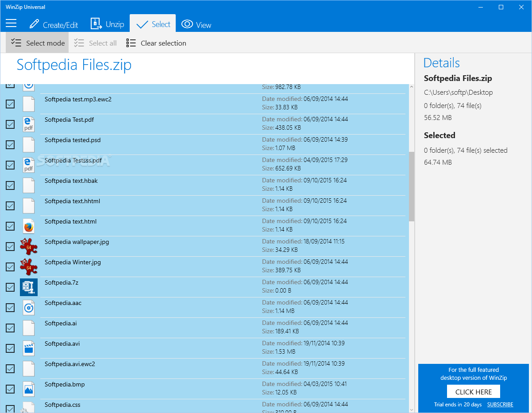Viewport: 532px width, 413px height.
Task: Click Softpedia wallpaper.jpg image icon
Action: (29, 247)
